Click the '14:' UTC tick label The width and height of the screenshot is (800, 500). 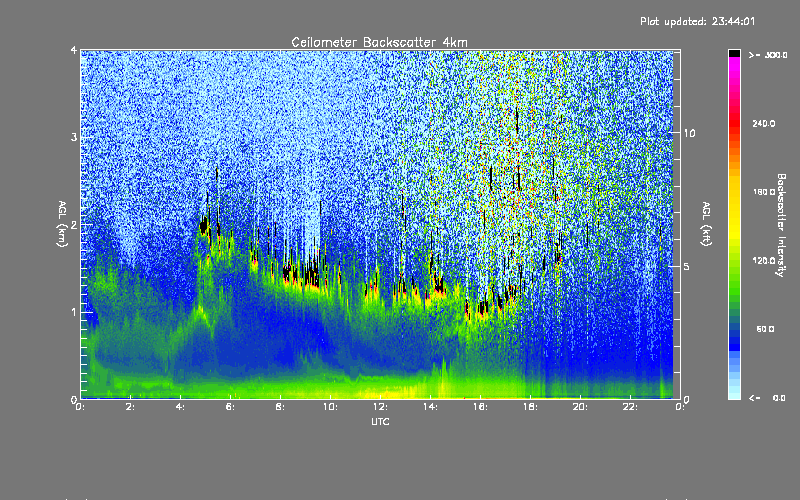[430, 407]
